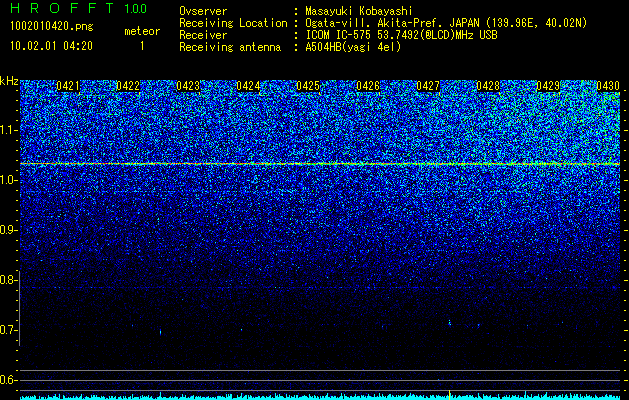Click the 1.0 frequency axis label

[x=7, y=180]
